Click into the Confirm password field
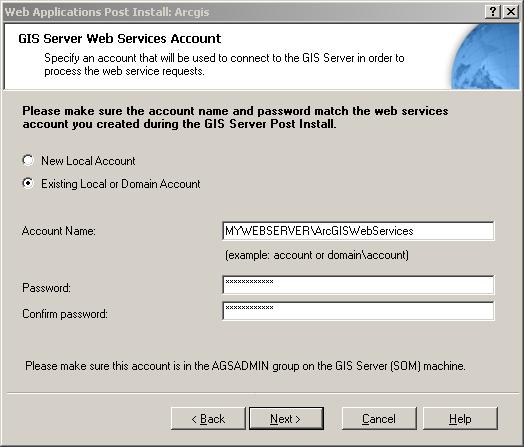 pyautogui.click(x=358, y=311)
